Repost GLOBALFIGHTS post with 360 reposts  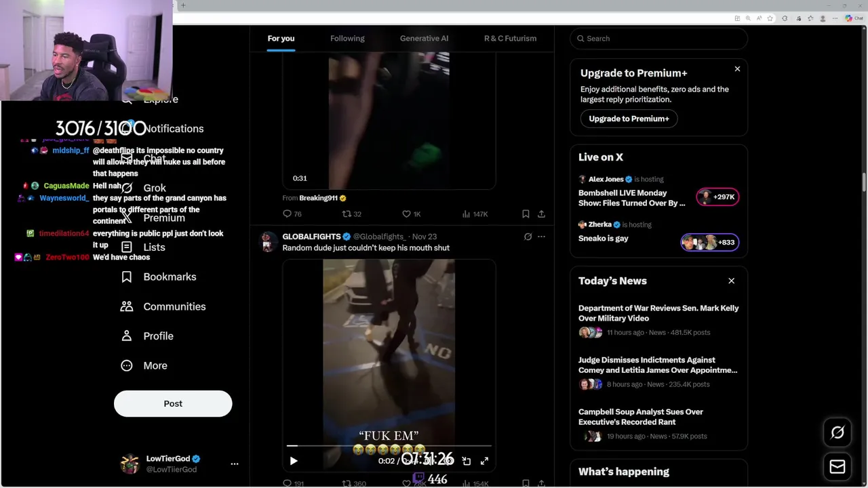pyautogui.click(x=353, y=483)
